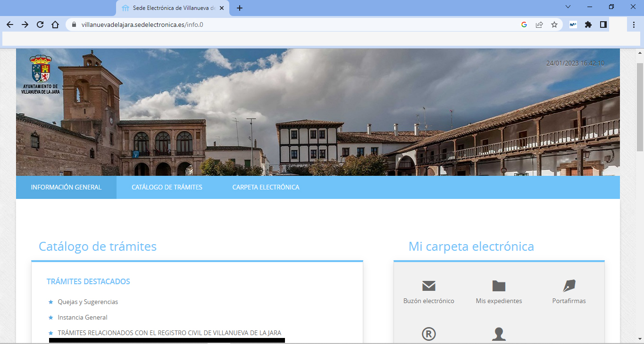The image size is (644, 362).
Task: Go back to the previous page
Action: (x=10, y=25)
